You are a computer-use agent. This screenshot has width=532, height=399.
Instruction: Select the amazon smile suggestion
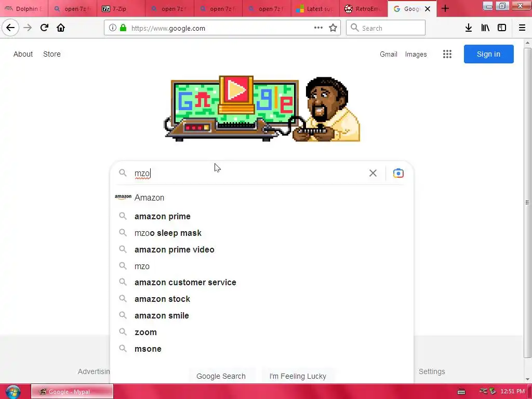coord(262,315)
